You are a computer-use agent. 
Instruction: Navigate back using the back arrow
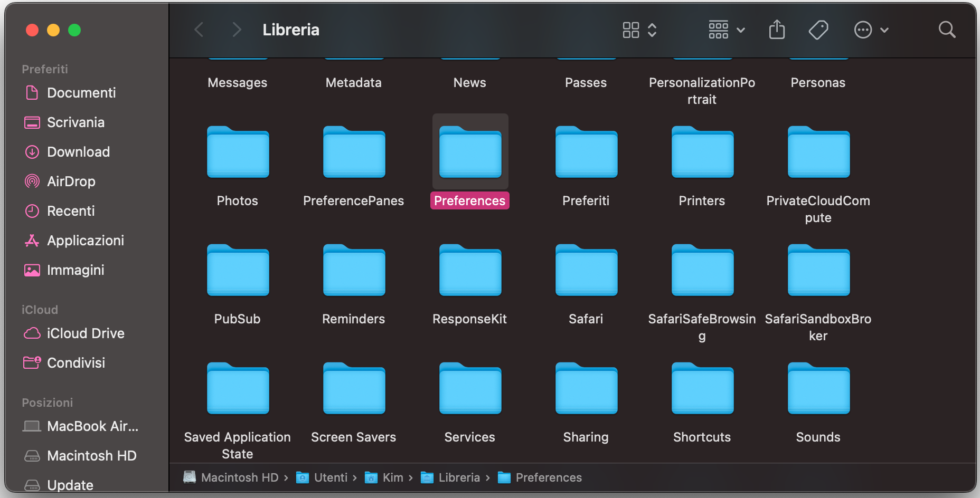(x=199, y=30)
